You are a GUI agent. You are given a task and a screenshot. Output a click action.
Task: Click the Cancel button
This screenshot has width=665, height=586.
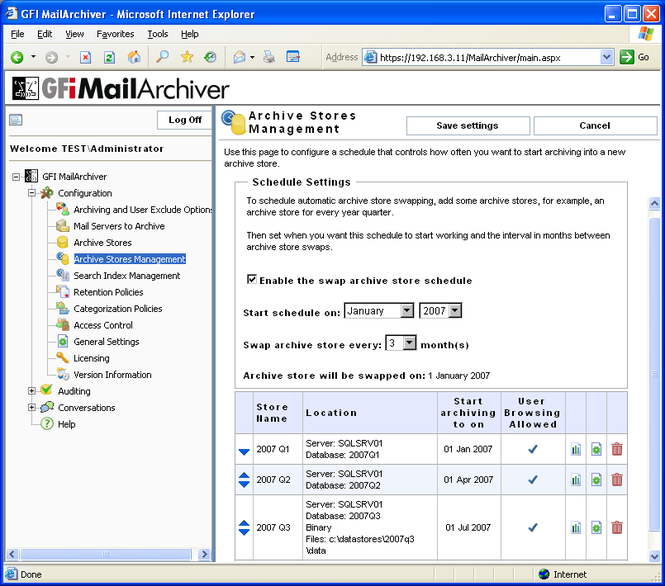click(595, 126)
